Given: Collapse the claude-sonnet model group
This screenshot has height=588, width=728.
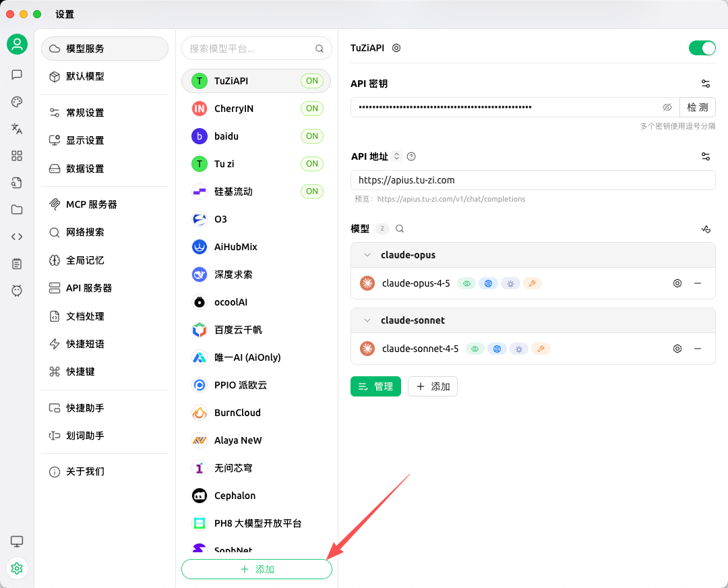Looking at the screenshot, I should (367, 320).
